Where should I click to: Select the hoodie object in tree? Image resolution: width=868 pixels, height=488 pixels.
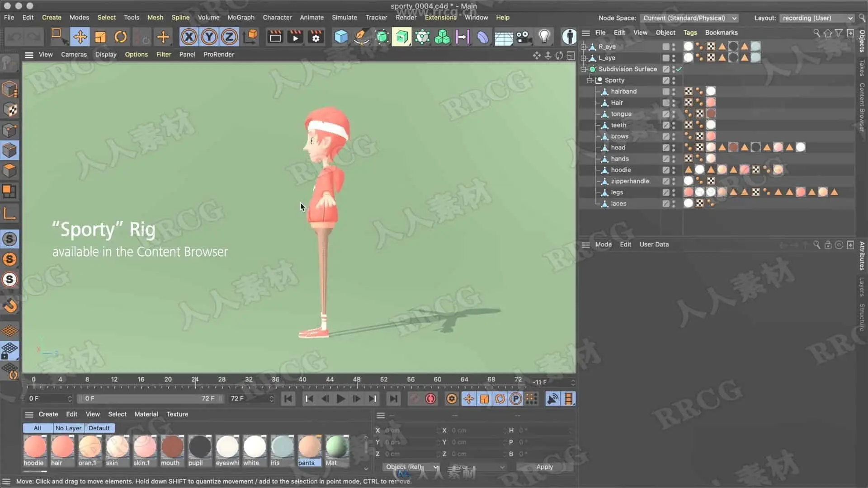(x=621, y=170)
